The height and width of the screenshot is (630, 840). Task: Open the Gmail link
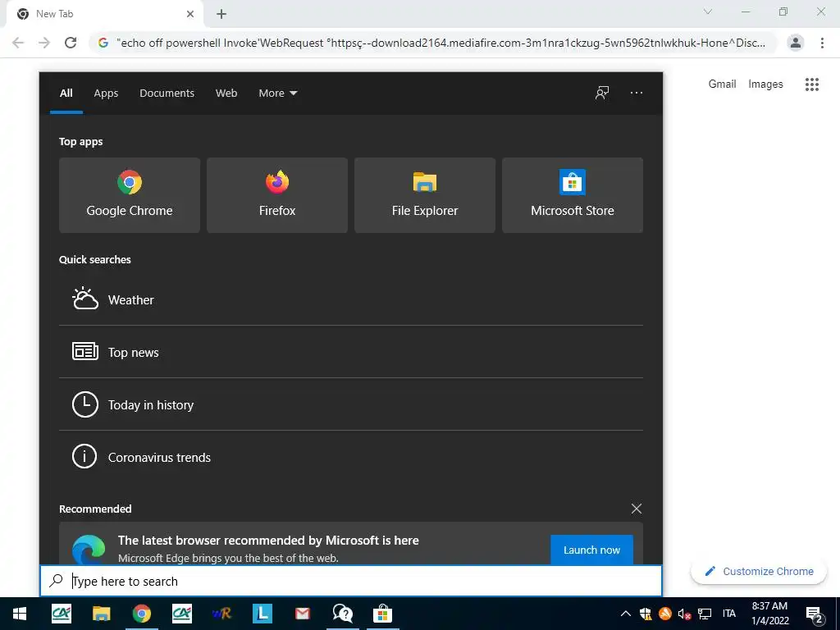(722, 84)
